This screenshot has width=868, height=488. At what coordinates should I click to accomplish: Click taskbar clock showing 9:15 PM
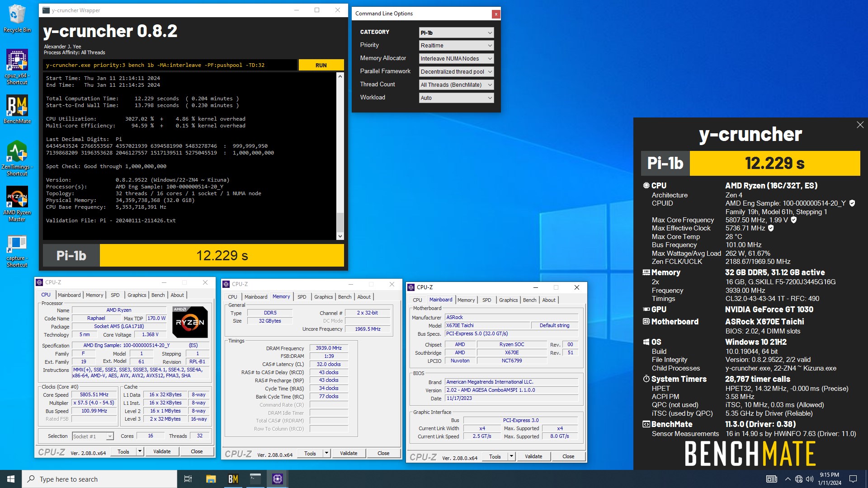pos(829,479)
